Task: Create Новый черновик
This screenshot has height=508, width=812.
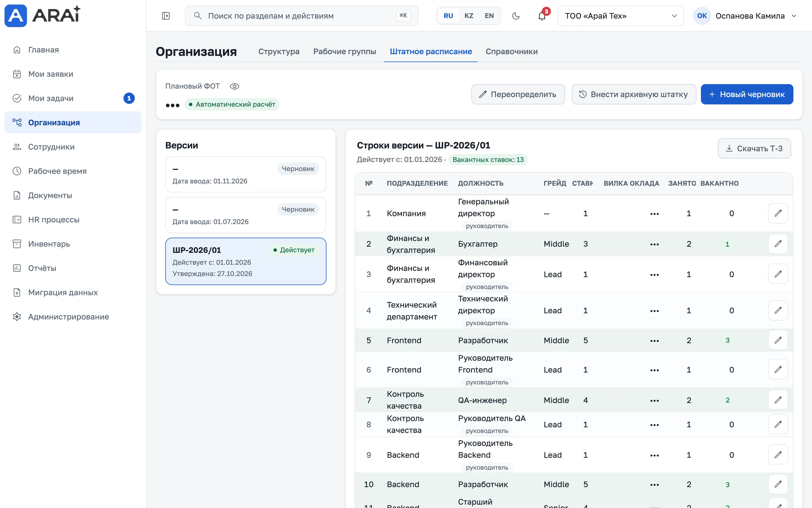Action: click(x=747, y=95)
